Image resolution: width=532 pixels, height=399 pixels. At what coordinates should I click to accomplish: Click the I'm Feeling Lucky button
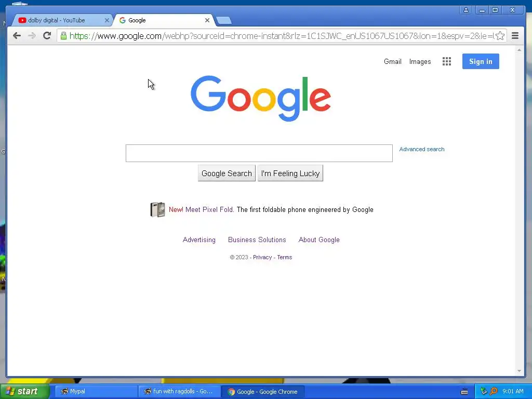coord(290,173)
